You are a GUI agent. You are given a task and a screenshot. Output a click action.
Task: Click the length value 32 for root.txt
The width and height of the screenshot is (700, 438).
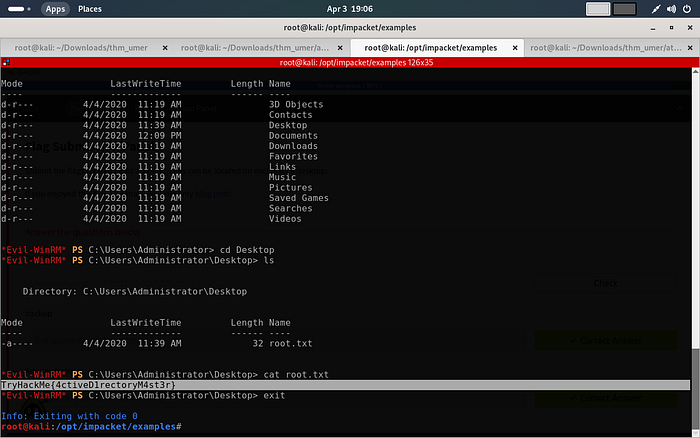coord(258,343)
